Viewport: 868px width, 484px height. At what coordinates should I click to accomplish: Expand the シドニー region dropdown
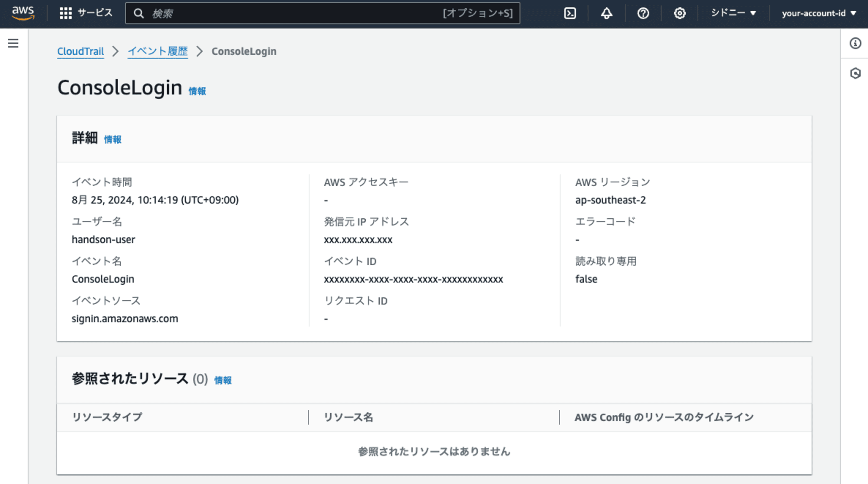pyautogui.click(x=733, y=13)
